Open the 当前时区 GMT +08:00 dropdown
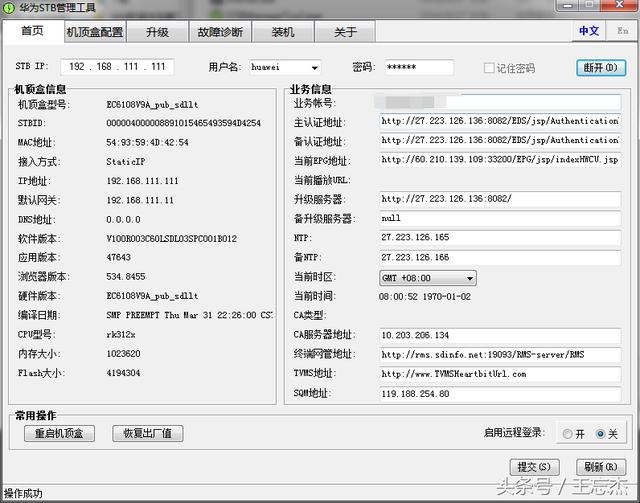 point(428,278)
